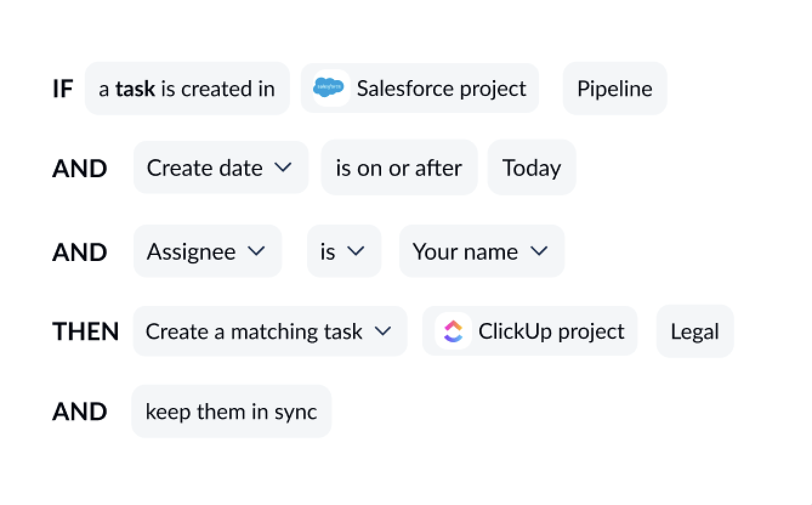The image size is (812, 505).
Task: Open the 'is' operator dropdown
Action: pos(328,251)
